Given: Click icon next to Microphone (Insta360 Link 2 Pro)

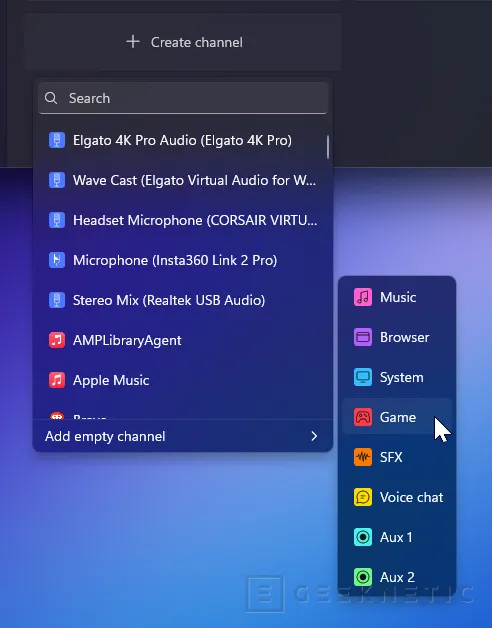Looking at the screenshot, I should tap(57, 260).
